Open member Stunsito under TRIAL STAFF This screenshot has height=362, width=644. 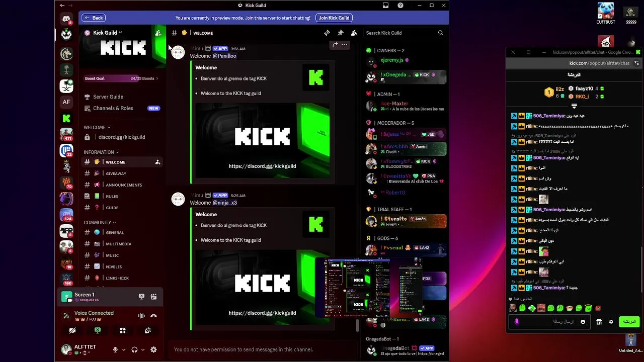(405, 221)
